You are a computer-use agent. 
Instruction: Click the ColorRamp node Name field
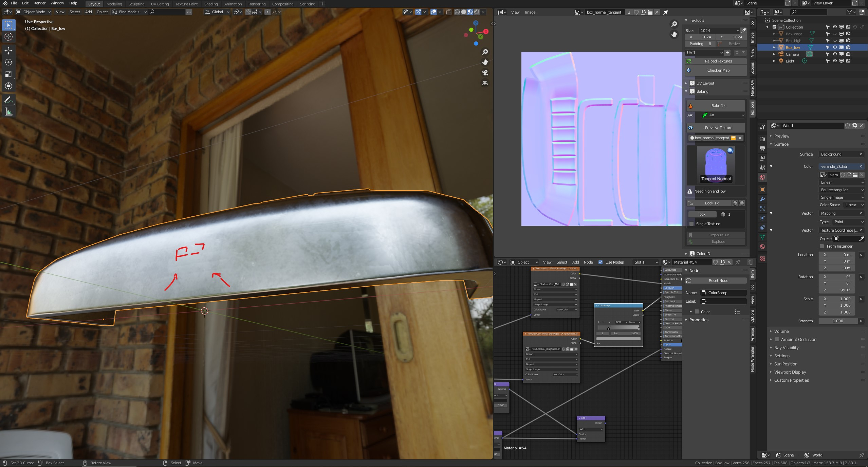point(723,293)
